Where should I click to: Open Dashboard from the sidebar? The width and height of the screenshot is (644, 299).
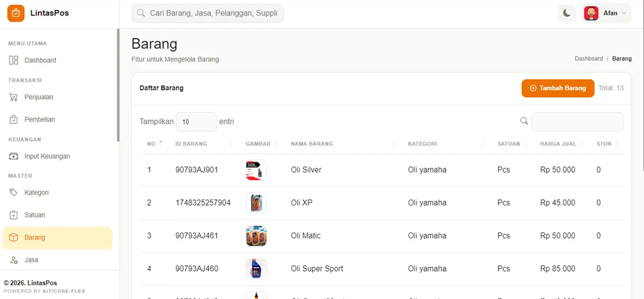(x=40, y=60)
